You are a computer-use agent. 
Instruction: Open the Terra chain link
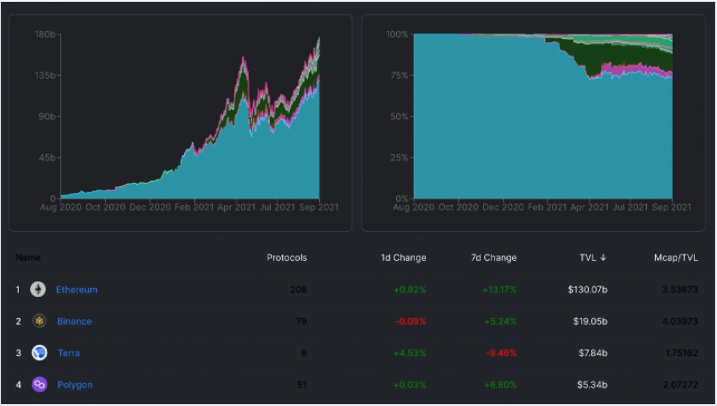[69, 353]
